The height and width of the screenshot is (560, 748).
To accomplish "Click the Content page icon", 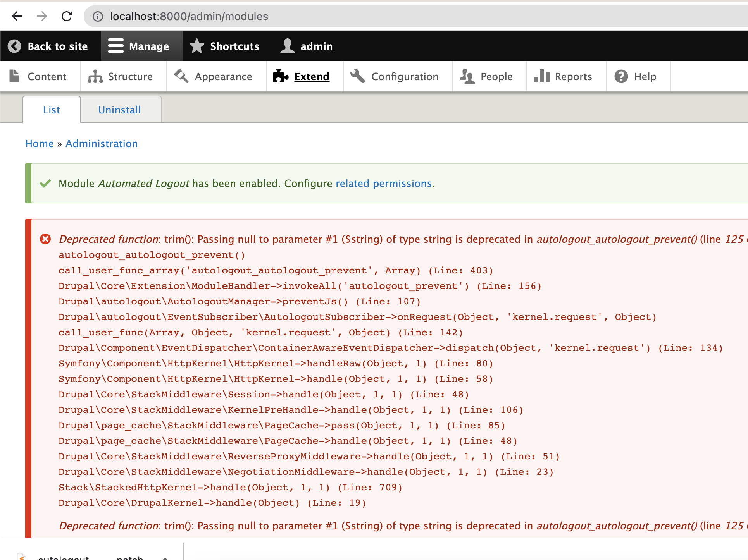I will coord(14,76).
